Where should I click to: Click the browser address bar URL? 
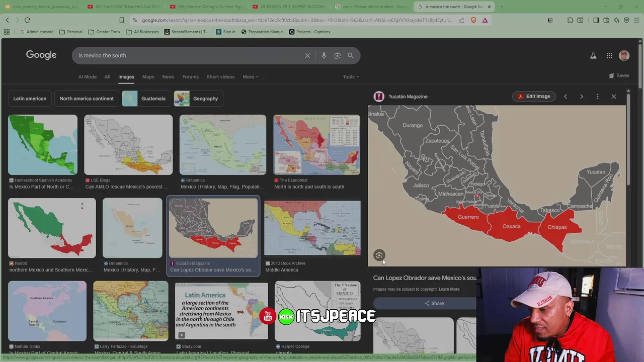pos(297,20)
